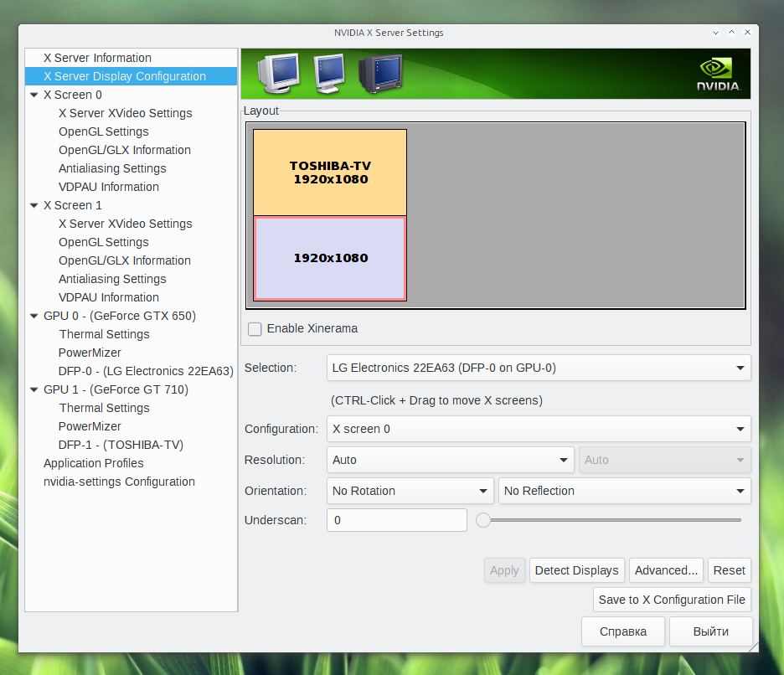
Task: Open the No Rotation orientation dropdown
Action: [x=410, y=491]
